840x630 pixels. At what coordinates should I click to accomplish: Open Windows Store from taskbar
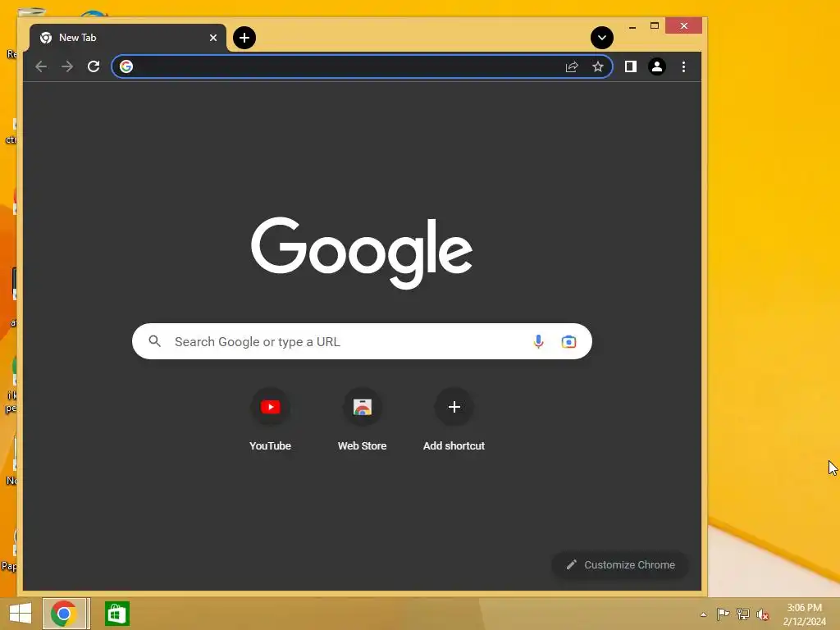coord(116,614)
